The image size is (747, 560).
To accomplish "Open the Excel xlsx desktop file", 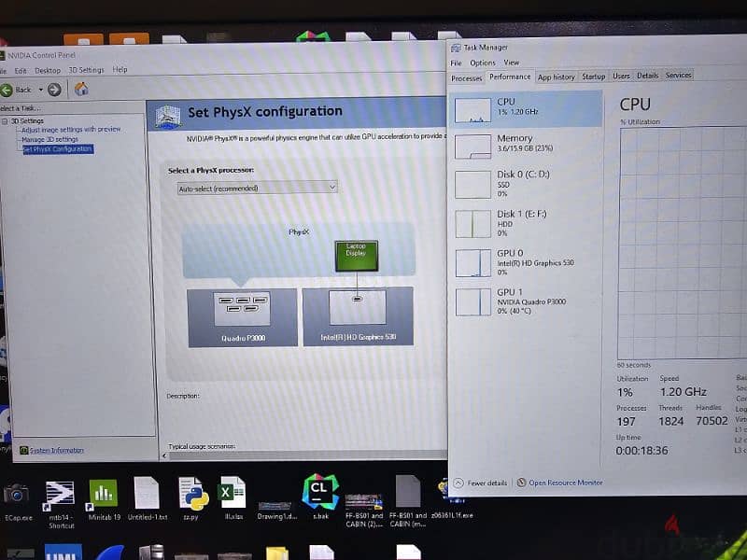I will tap(233, 498).
